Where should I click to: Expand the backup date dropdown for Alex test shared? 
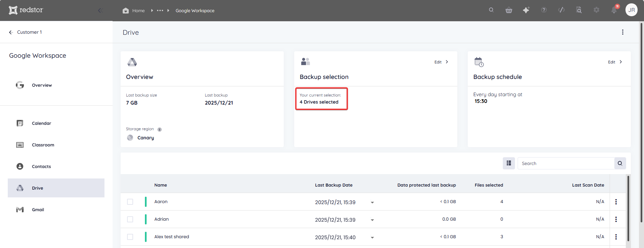pos(372,238)
